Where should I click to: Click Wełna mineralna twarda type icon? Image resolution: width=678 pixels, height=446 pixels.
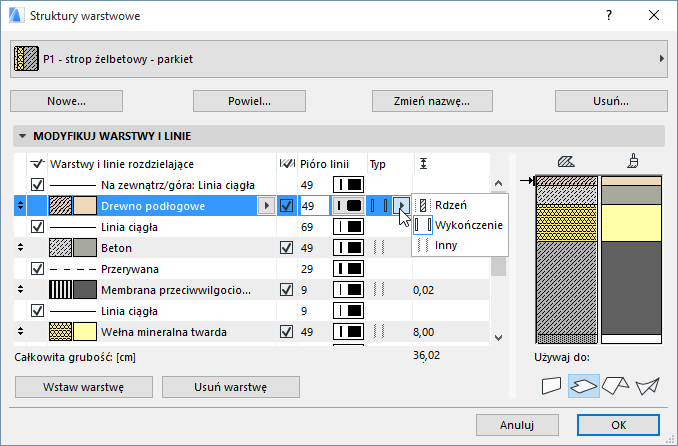[379, 332]
